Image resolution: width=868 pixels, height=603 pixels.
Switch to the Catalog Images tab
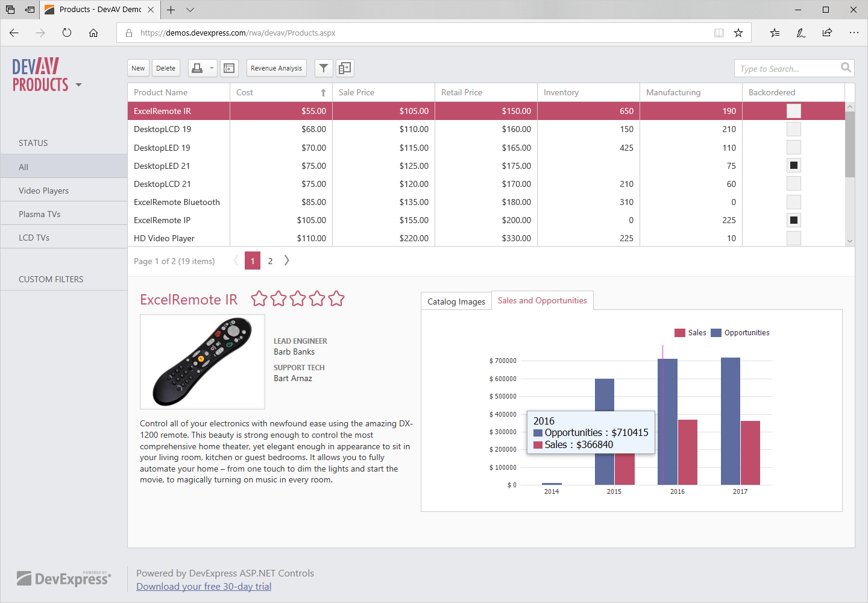tap(456, 301)
